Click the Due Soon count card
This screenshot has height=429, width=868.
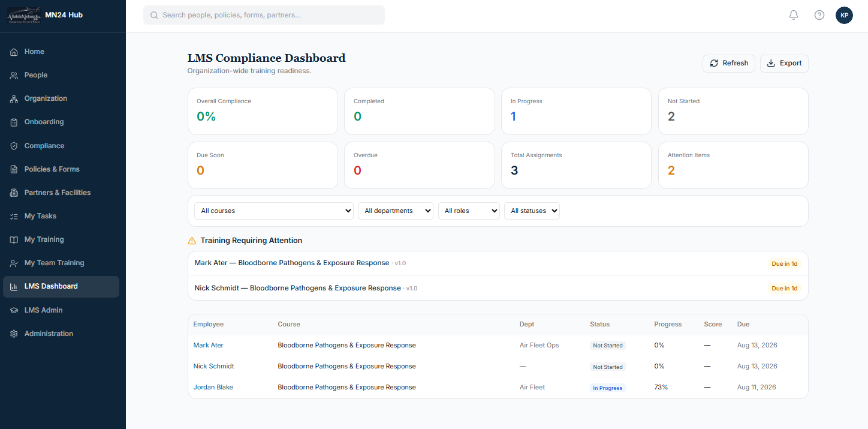(263, 165)
